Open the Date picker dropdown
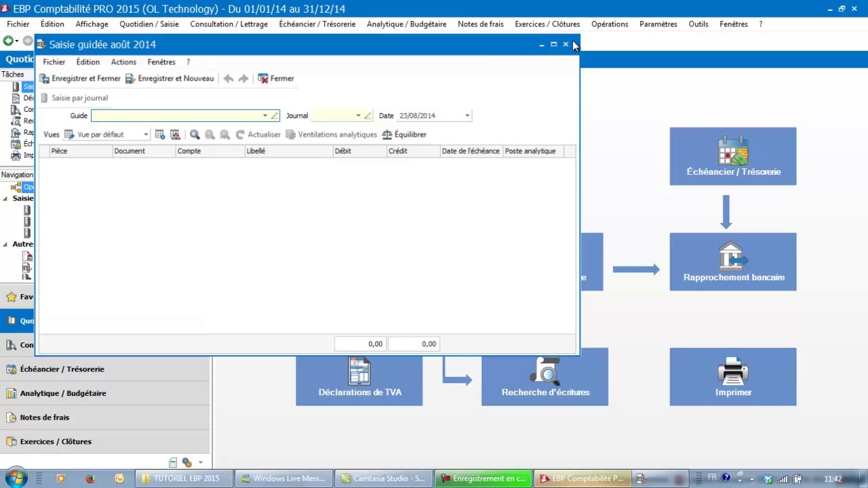 pos(467,116)
